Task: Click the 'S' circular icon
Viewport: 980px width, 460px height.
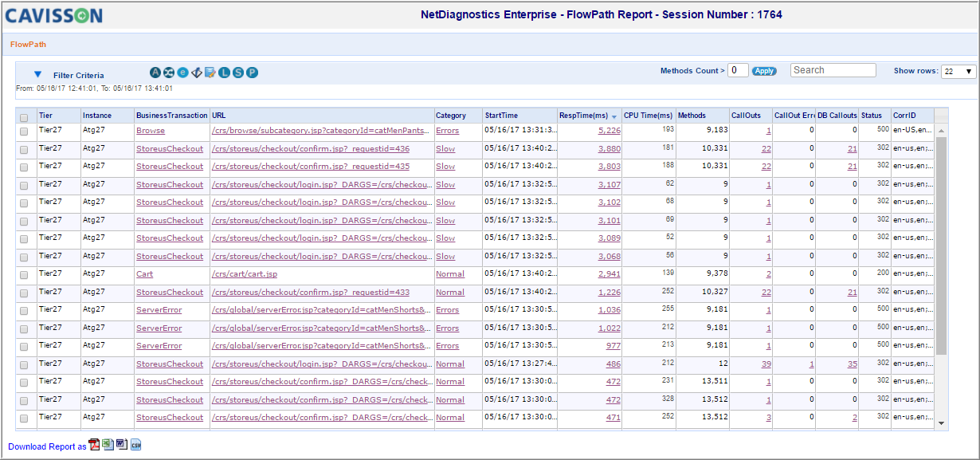Action: pyautogui.click(x=238, y=73)
